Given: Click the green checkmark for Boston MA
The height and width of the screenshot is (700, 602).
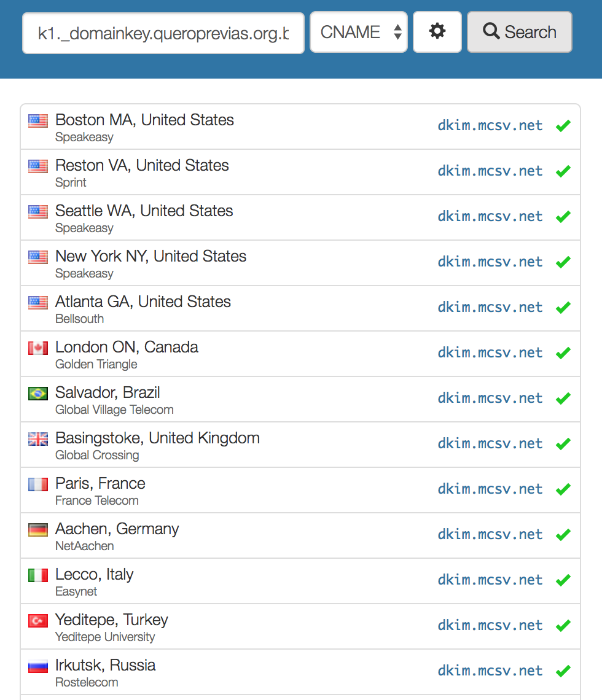Looking at the screenshot, I should click(563, 126).
